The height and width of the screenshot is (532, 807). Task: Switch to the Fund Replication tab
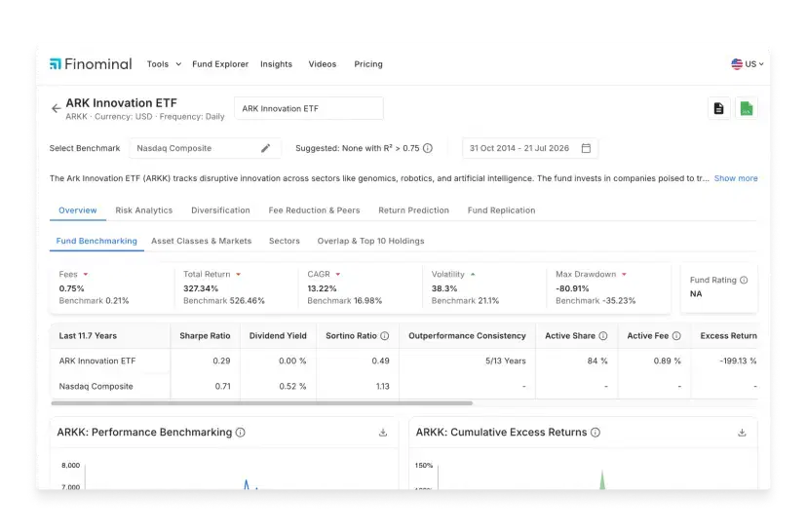501,210
